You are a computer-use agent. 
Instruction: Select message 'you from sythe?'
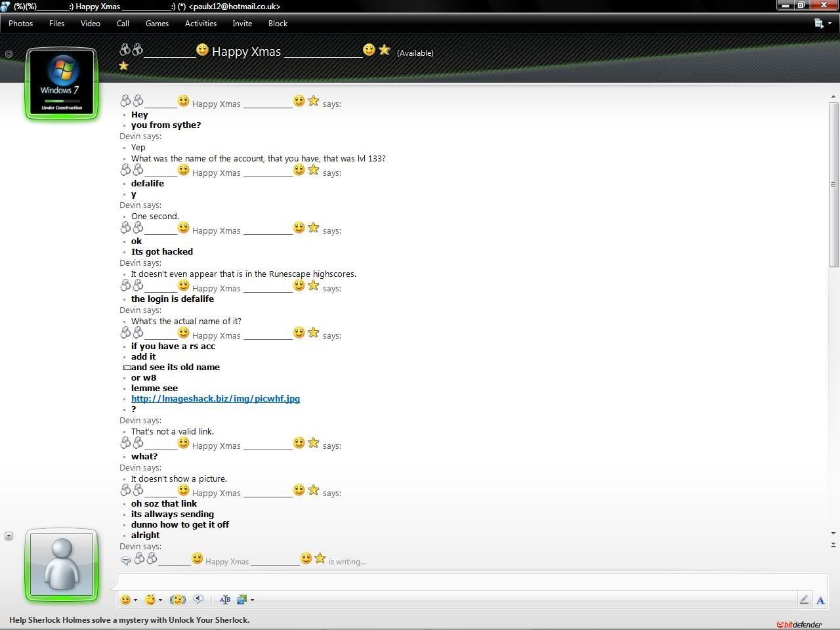(x=166, y=125)
